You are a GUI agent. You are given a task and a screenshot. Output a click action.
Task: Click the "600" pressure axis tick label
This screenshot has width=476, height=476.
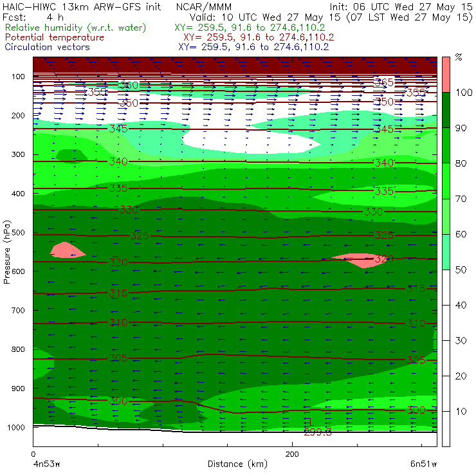(x=18, y=271)
